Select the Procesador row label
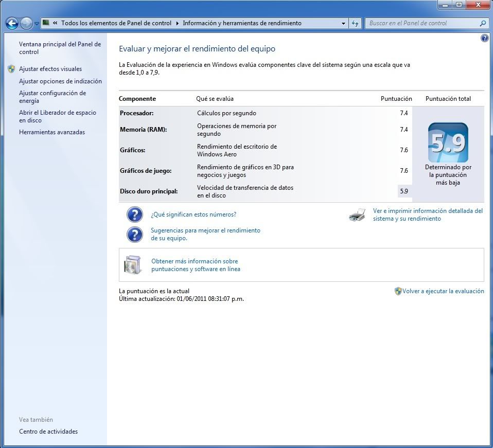Viewport: 493px width, 448px height. point(136,113)
